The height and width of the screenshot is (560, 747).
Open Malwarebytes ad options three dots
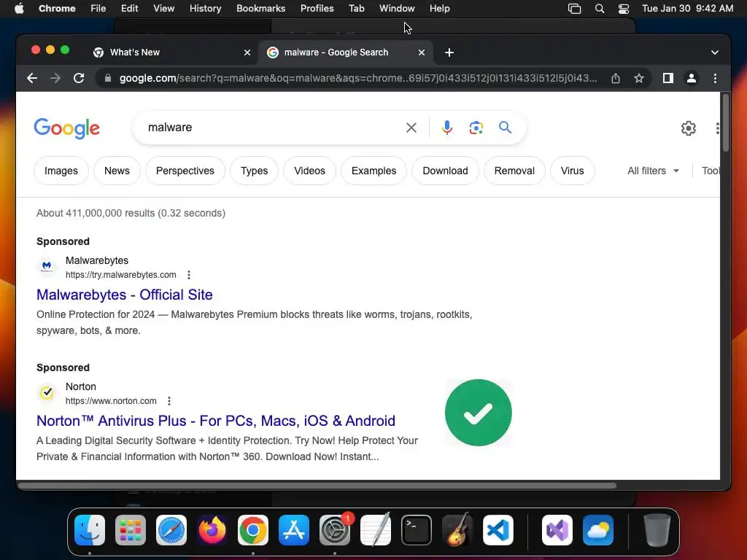pos(189,275)
